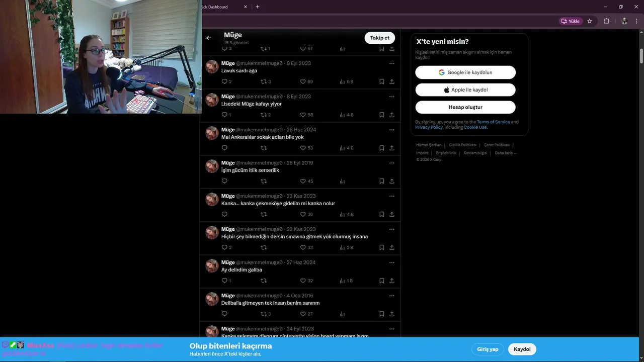Bookmark the 'çekmeköye gidelim mi' post
This screenshot has height=362, width=644.
tap(382, 214)
